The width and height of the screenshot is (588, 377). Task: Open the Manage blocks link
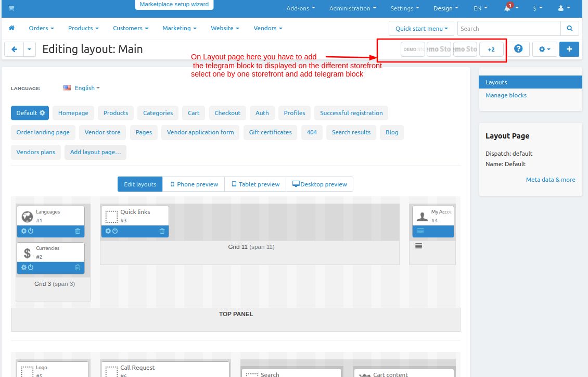coord(506,95)
